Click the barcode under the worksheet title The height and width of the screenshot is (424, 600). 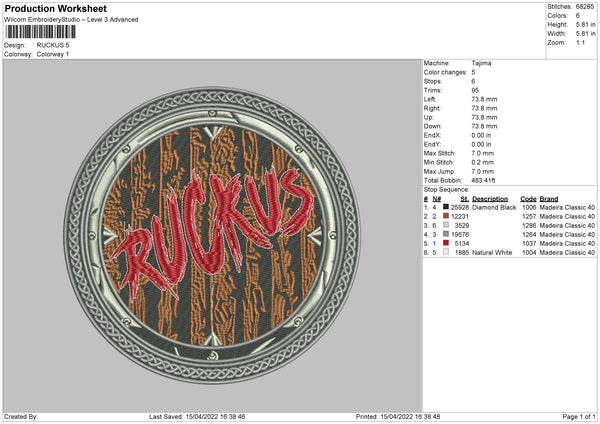pyautogui.click(x=36, y=33)
